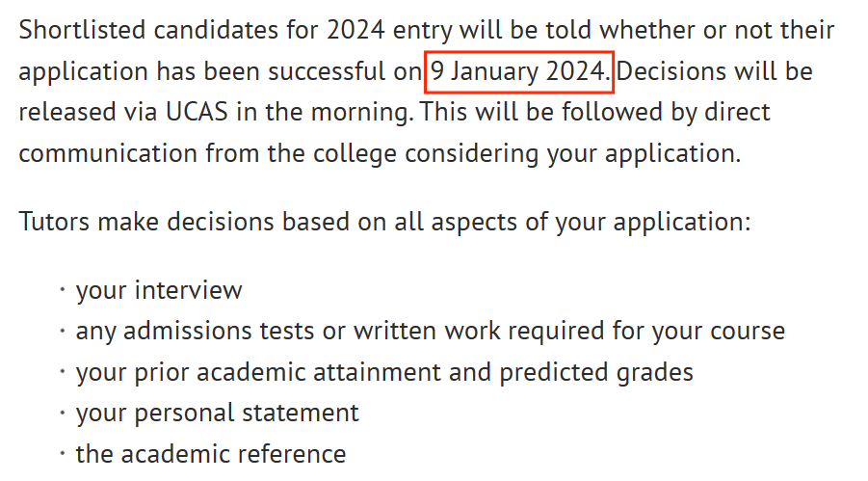Screen dimensions: 868x481
Task: Click the word 'communication' starting the fourth line
Action: [108, 153]
